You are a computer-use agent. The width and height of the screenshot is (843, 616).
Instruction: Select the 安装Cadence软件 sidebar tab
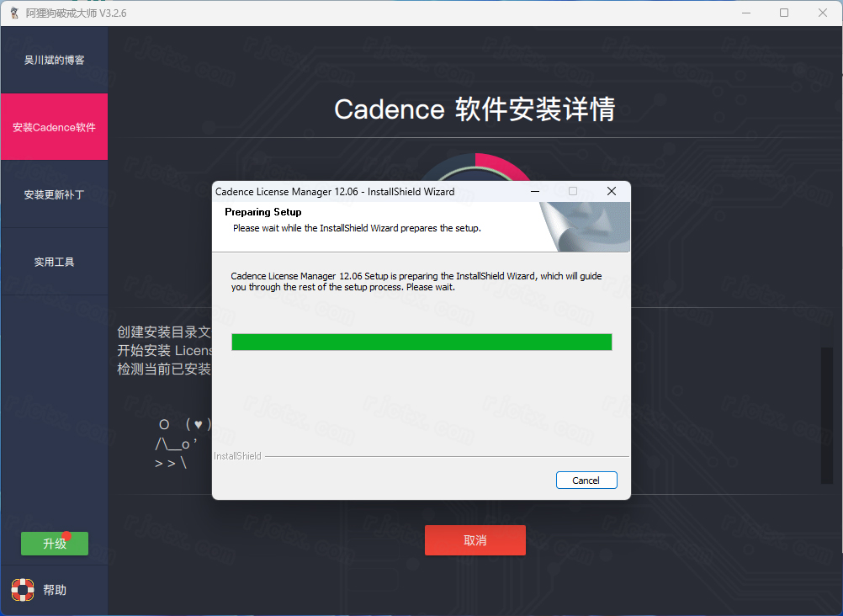(55, 127)
